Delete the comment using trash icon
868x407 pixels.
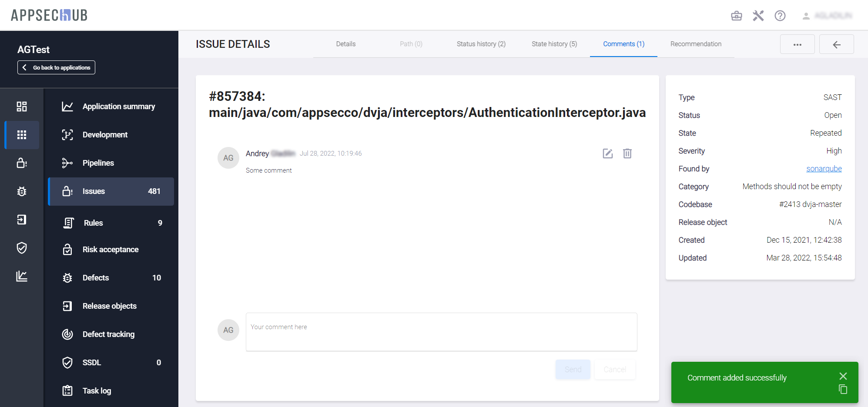point(627,153)
